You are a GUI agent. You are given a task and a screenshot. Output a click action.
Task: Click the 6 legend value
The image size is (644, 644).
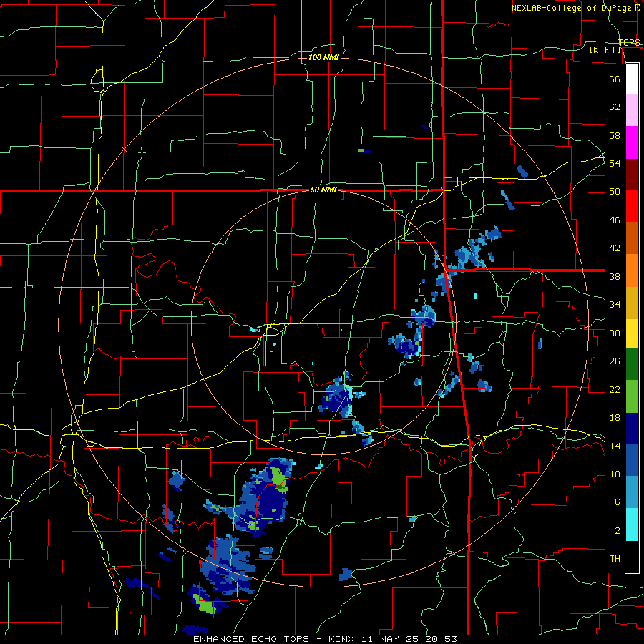[x=617, y=502]
